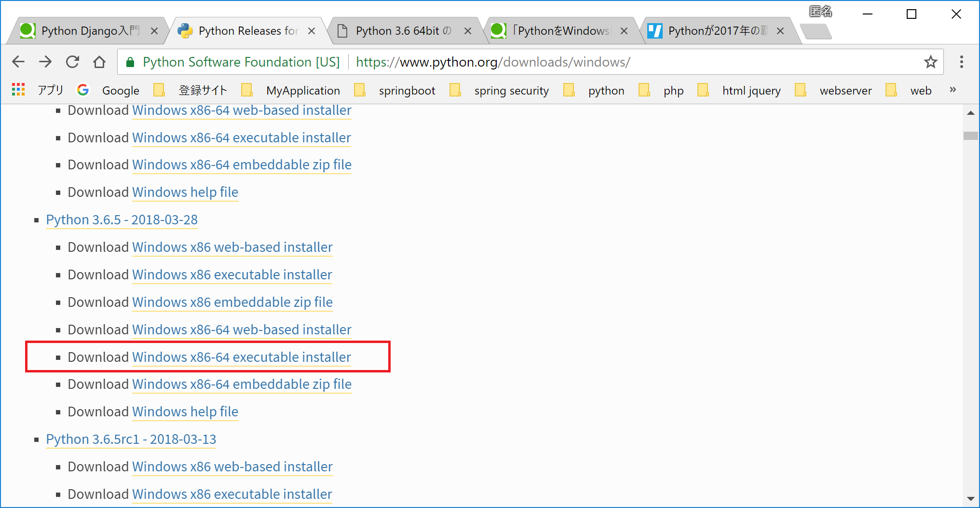The height and width of the screenshot is (508, 980).
Task: Open the Chrome three-dot menu
Action: pyautogui.click(x=962, y=62)
